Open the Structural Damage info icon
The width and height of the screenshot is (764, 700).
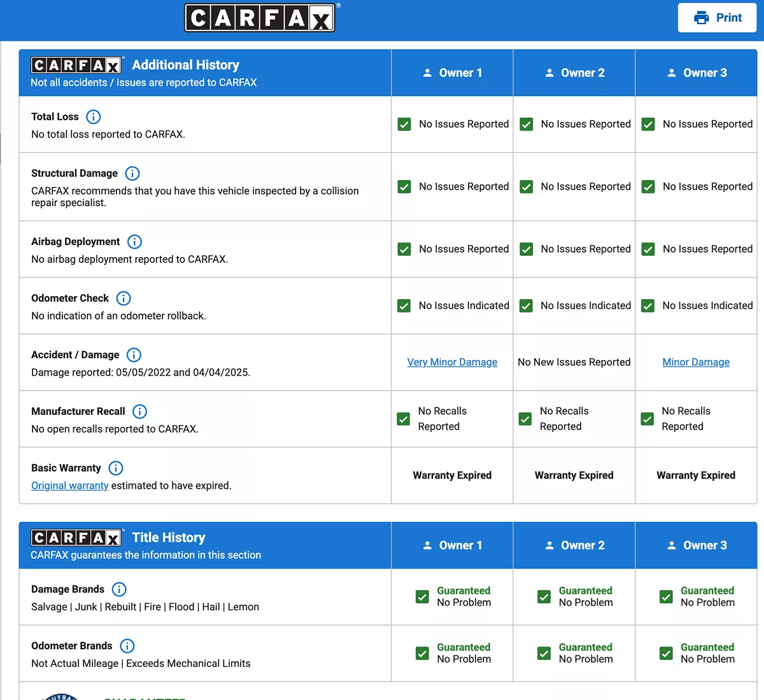132,174
